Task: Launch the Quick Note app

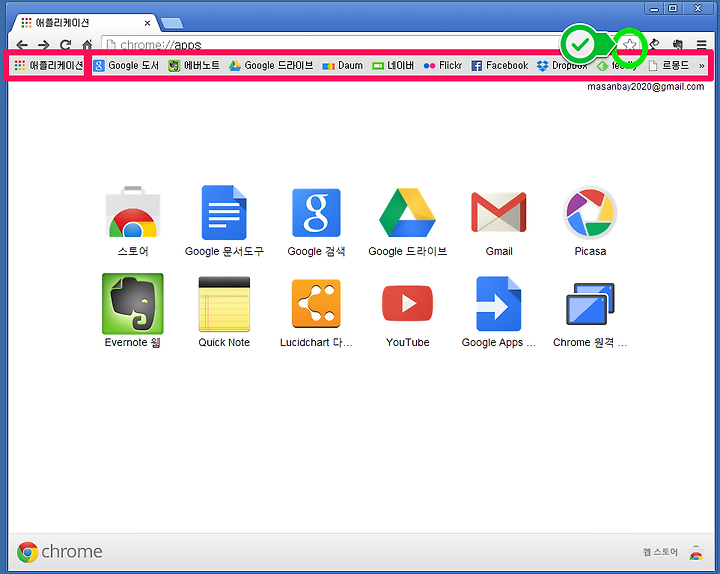Action: [224, 311]
